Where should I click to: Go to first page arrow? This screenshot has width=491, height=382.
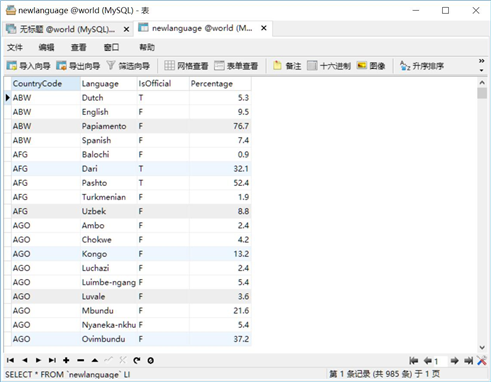point(413,360)
